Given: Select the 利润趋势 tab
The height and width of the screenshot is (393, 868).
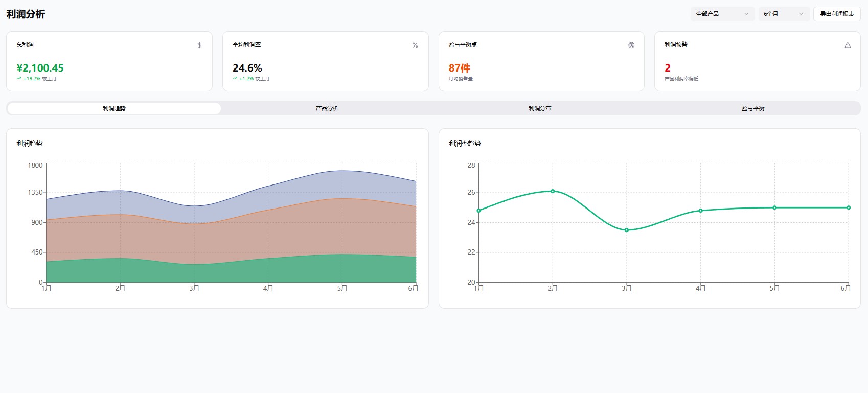Looking at the screenshot, I should [x=114, y=108].
